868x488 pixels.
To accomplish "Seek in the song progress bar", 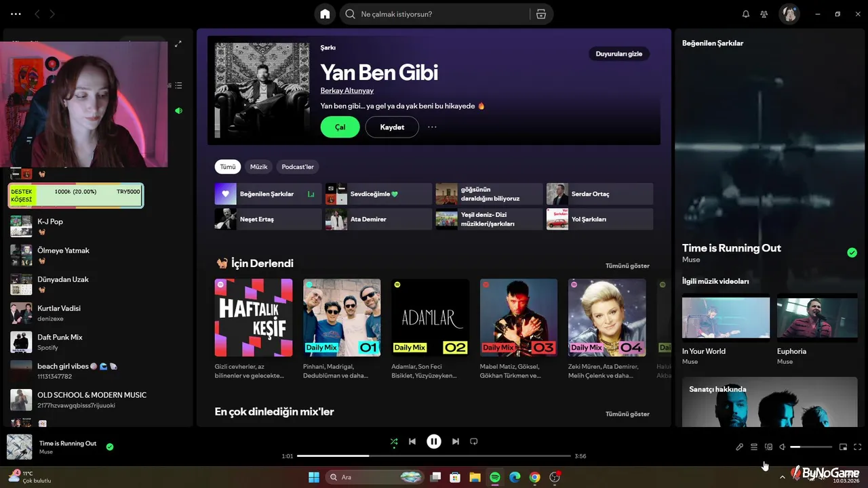I will tap(434, 456).
